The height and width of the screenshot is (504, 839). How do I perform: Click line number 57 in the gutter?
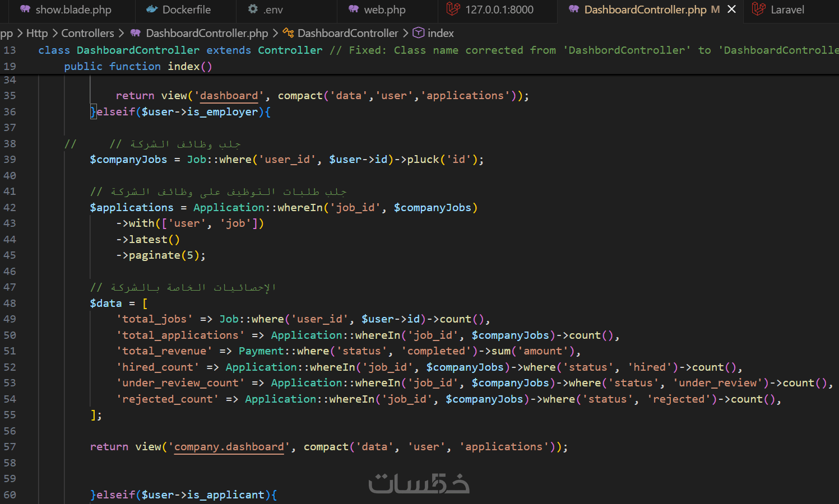(10, 447)
